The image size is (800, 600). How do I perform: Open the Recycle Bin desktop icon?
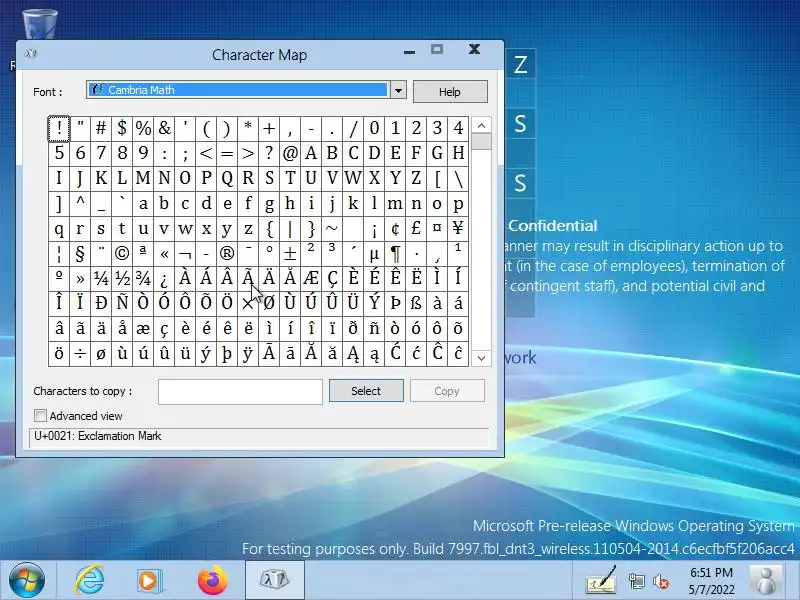40,24
